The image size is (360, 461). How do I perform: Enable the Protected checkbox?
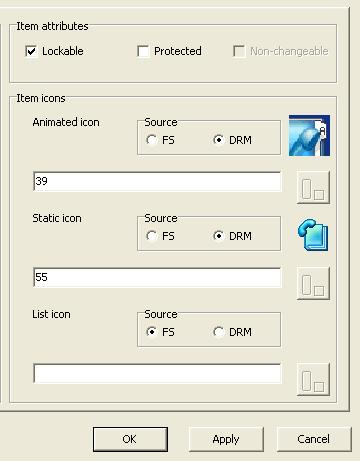click(x=143, y=51)
